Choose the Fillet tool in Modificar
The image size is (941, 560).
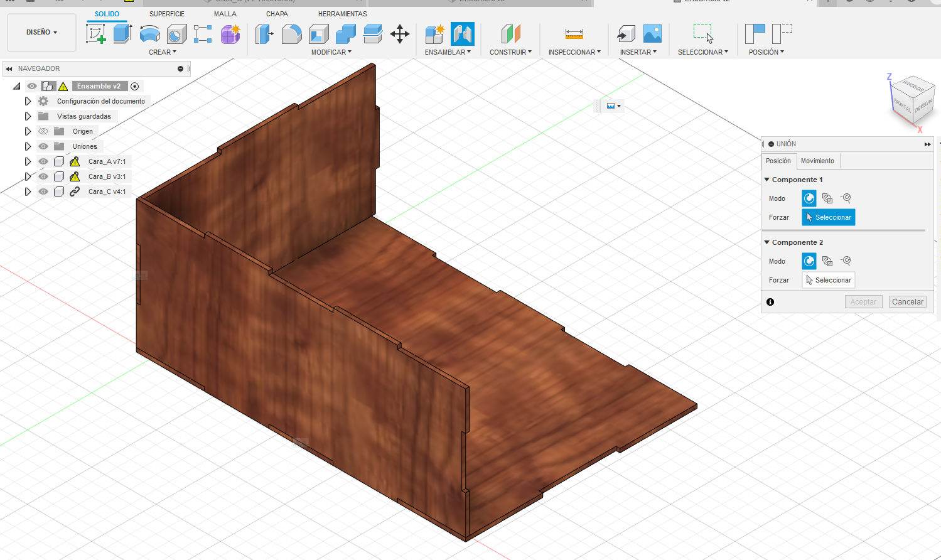291,33
